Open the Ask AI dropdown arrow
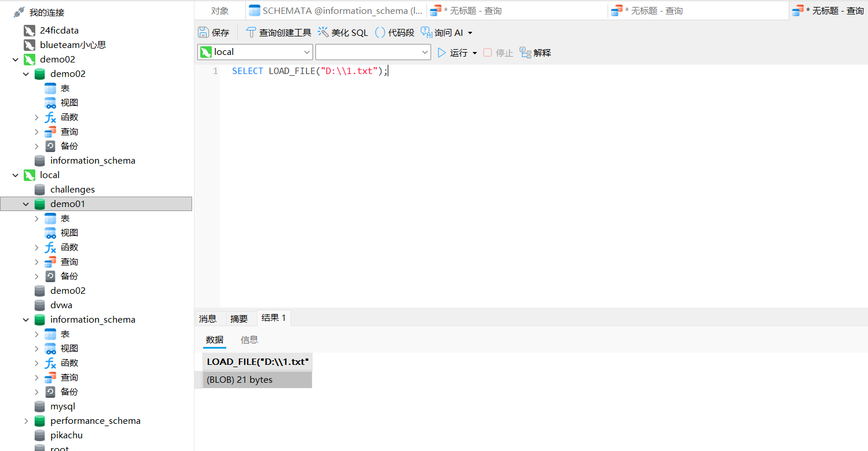Viewport: 868px width, 451px height. tap(470, 33)
